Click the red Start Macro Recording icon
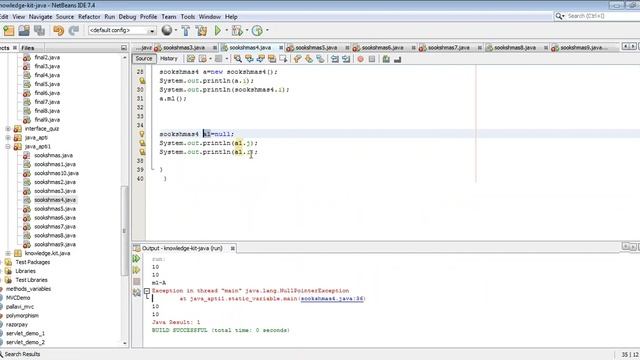 pos(360,59)
